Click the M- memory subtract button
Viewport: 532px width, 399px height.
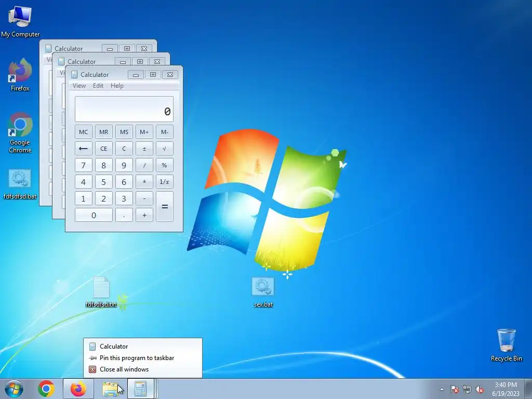165,132
